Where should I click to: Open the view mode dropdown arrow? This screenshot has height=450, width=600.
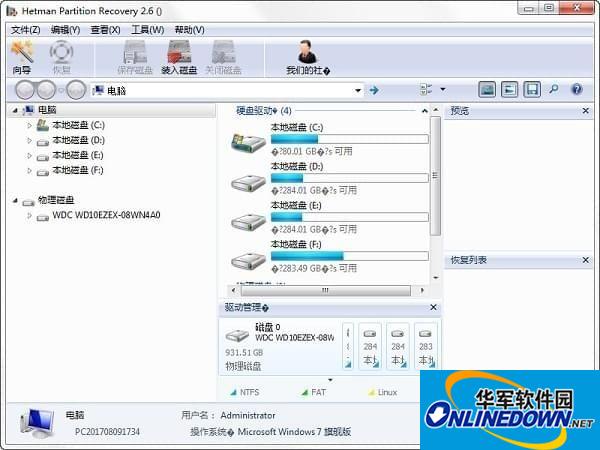click(x=443, y=90)
